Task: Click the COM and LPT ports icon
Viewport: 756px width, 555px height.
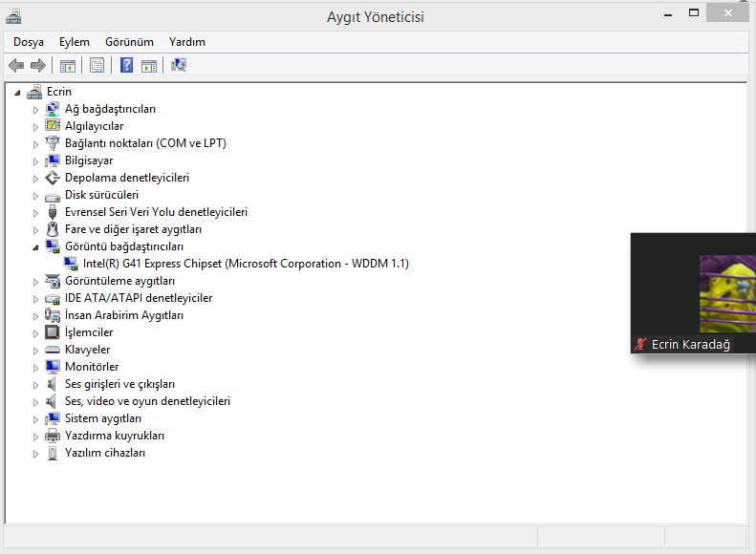Action: click(x=52, y=143)
